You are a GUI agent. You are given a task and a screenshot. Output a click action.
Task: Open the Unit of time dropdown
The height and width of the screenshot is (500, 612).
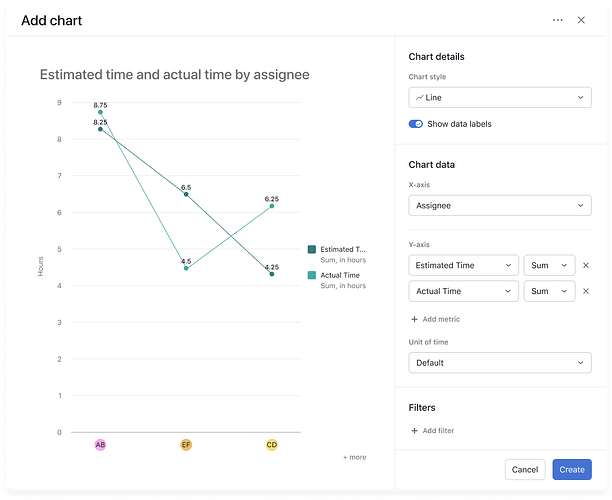pyautogui.click(x=500, y=363)
